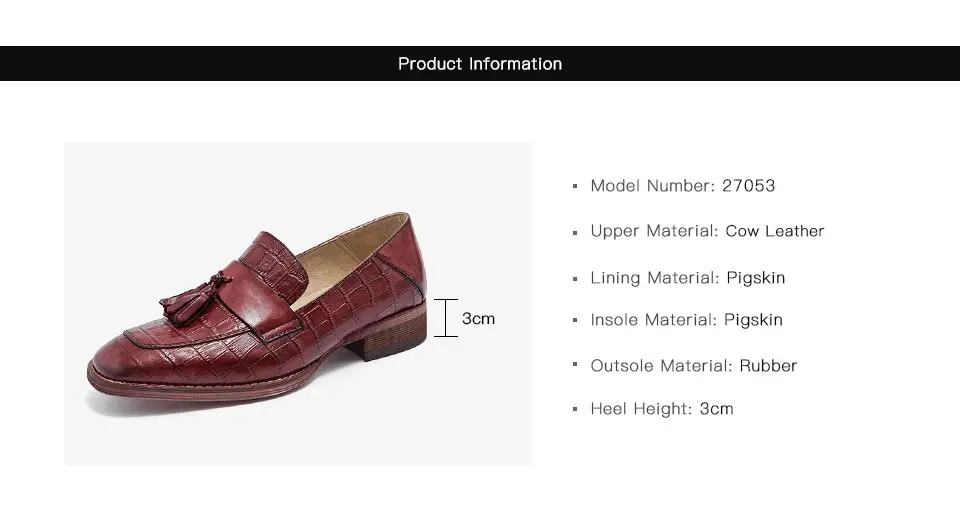Click the 3cm Heel Height value

tap(716, 409)
